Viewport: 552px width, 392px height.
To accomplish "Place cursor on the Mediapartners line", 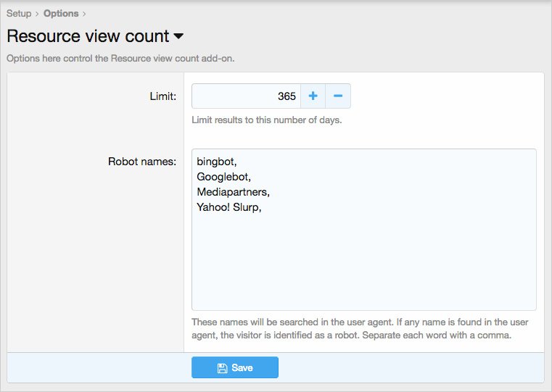I will (x=233, y=192).
